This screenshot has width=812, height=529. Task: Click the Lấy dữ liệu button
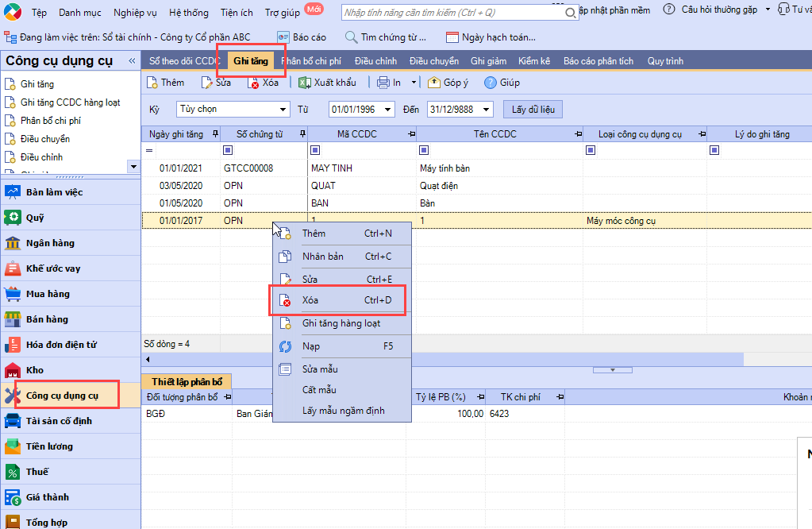pyautogui.click(x=533, y=110)
